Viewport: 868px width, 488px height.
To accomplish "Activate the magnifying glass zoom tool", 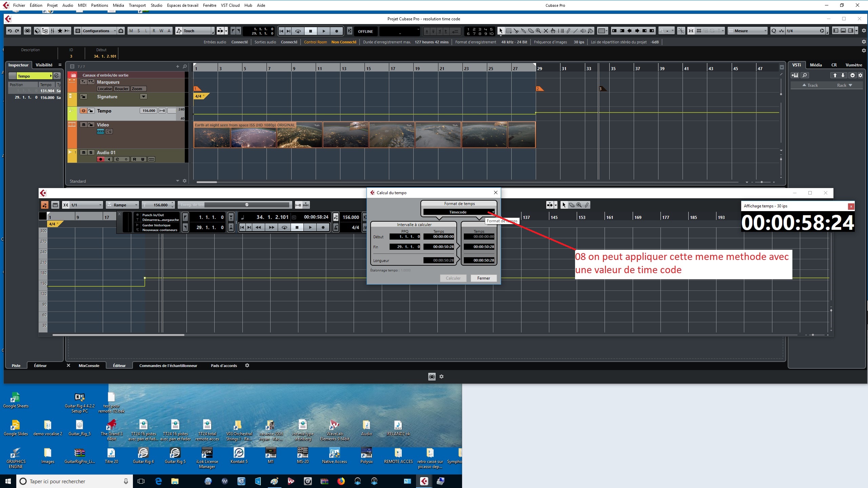I will (538, 31).
